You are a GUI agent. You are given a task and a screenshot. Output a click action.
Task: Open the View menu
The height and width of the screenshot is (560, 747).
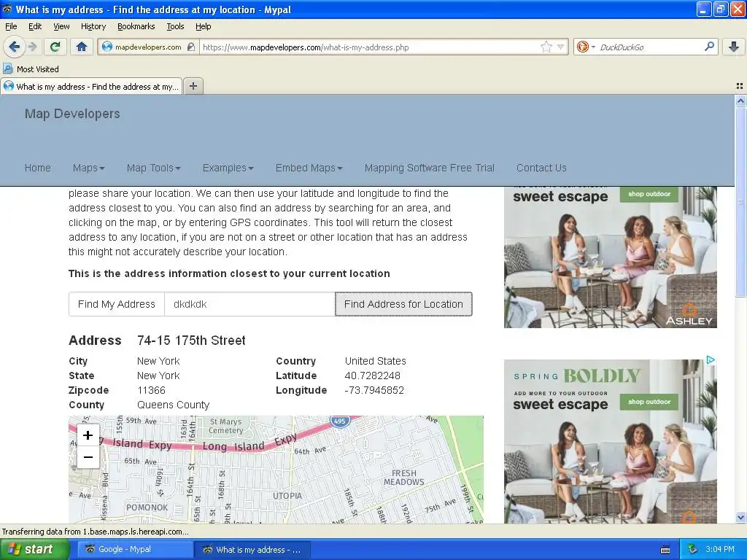pos(61,26)
